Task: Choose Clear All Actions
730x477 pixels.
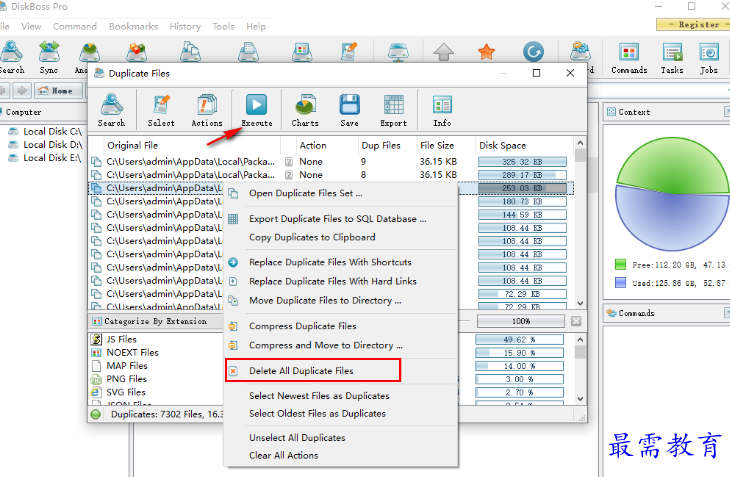Action: (340, 455)
